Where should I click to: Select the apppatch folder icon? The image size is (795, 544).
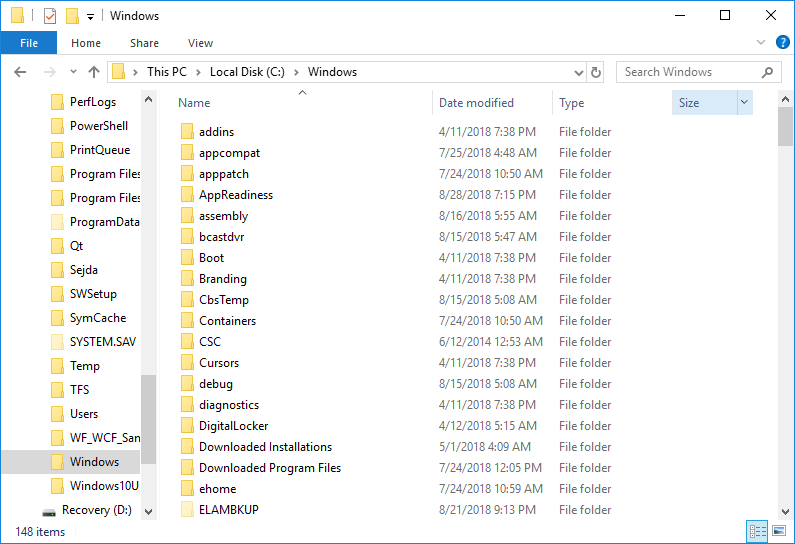coord(187,173)
